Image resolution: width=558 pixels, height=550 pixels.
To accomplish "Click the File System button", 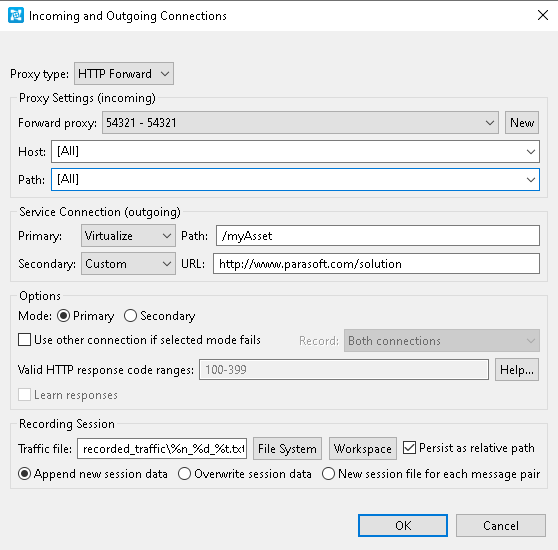I will coord(287,449).
